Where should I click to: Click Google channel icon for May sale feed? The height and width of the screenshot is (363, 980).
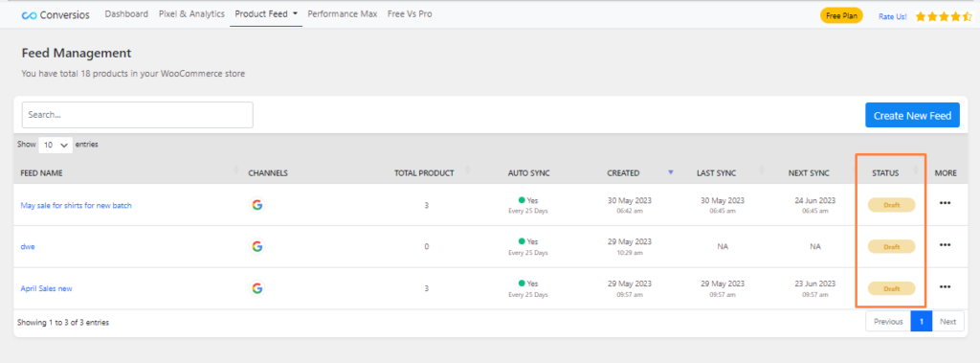coord(256,205)
